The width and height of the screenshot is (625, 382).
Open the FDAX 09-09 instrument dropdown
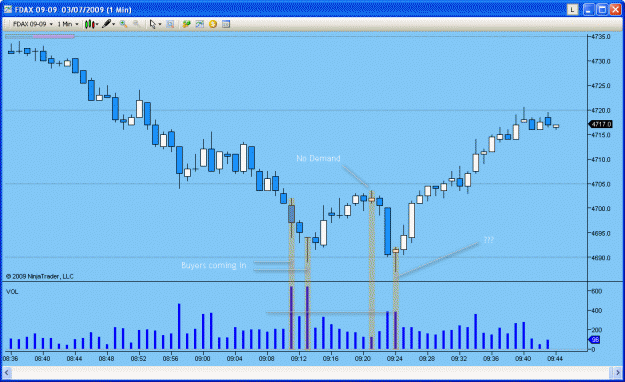pos(33,24)
